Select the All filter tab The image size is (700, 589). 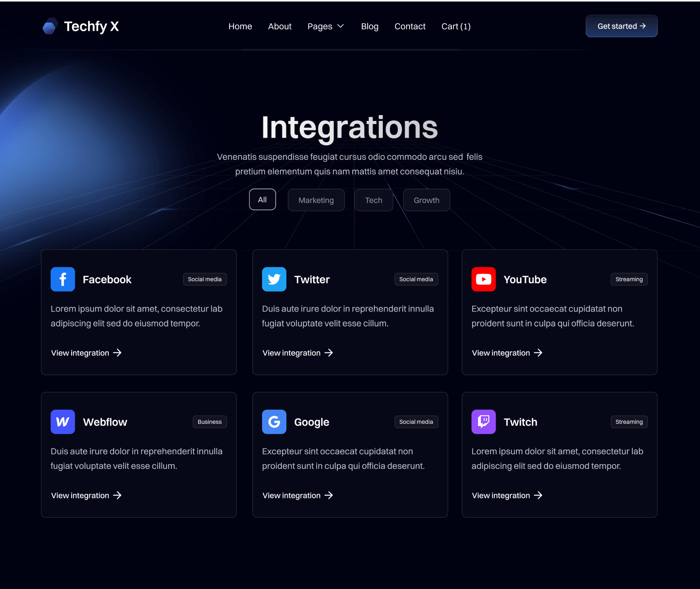pyautogui.click(x=262, y=199)
